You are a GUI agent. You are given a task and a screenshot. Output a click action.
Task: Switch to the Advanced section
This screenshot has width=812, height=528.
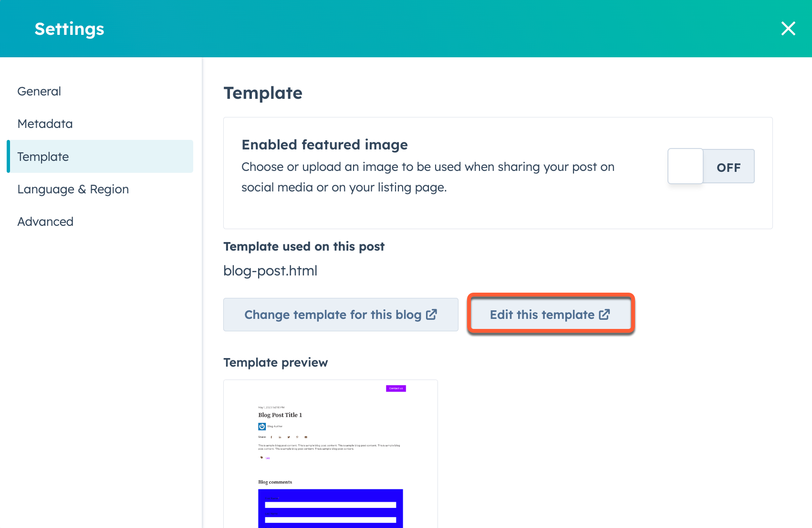(x=45, y=222)
